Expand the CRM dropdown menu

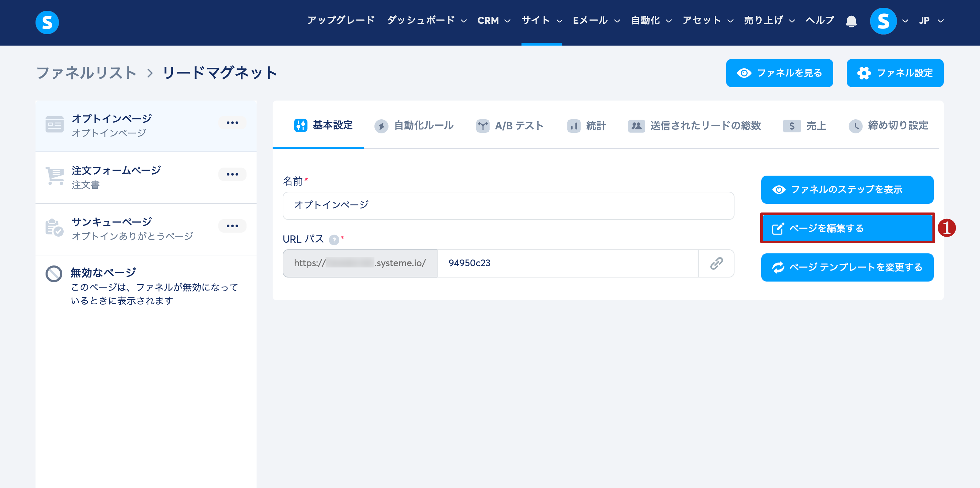(493, 20)
